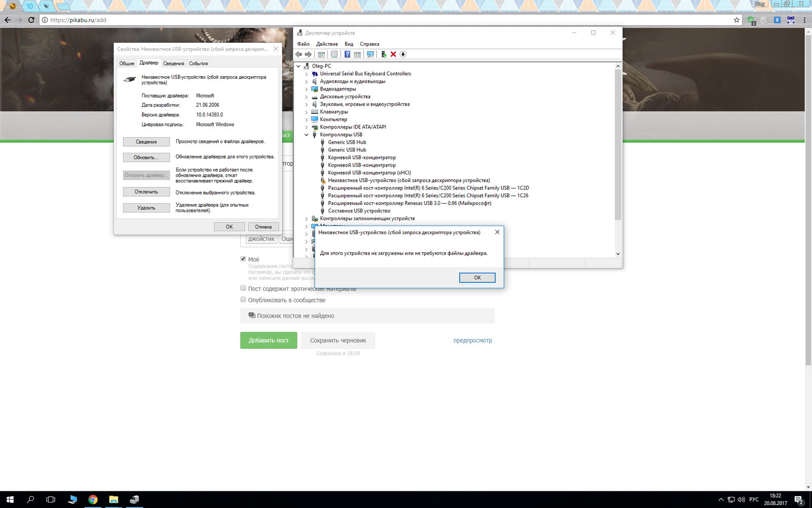812x508 pixels.
Task: Open the 'Справка' menu
Action: point(369,44)
